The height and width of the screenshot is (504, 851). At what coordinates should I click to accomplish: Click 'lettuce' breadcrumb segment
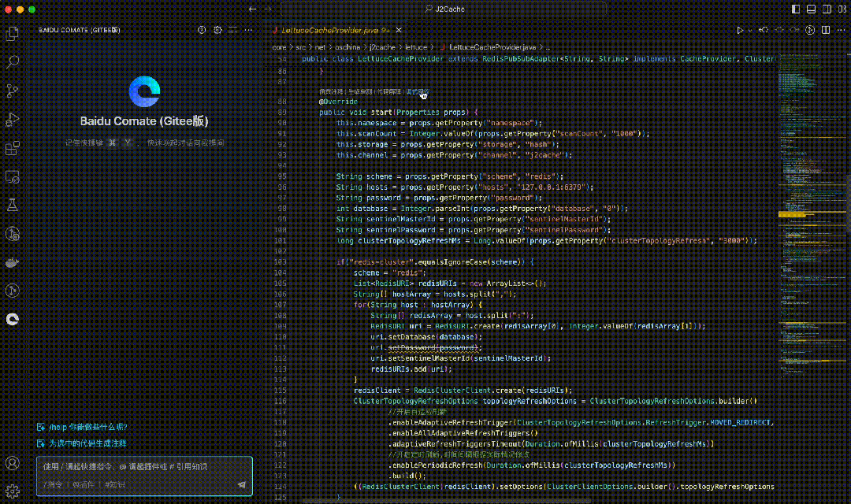click(x=416, y=47)
